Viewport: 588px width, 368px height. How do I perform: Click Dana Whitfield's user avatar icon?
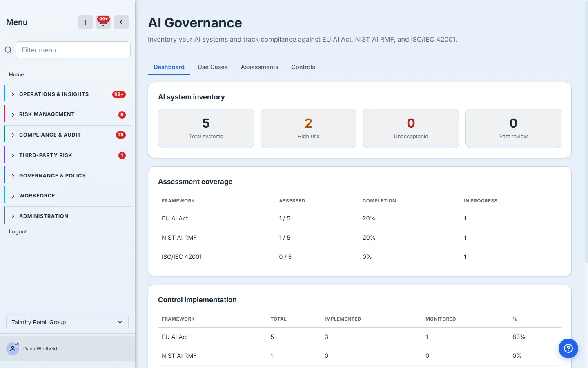coord(13,349)
